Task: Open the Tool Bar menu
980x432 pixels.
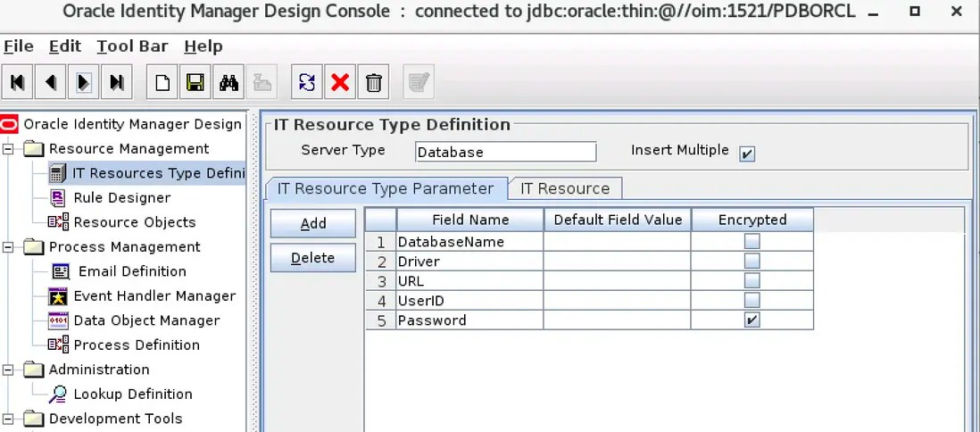Action: [x=132, y=46]
